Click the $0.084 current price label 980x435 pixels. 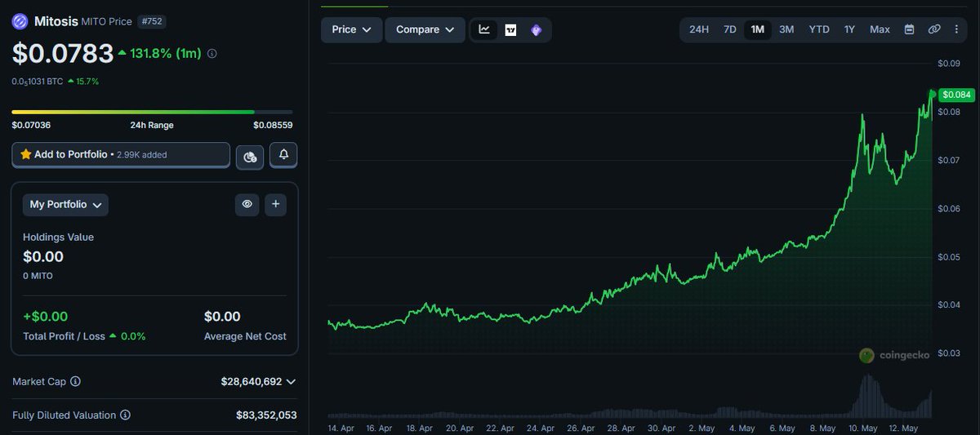[x=956, y=95]
